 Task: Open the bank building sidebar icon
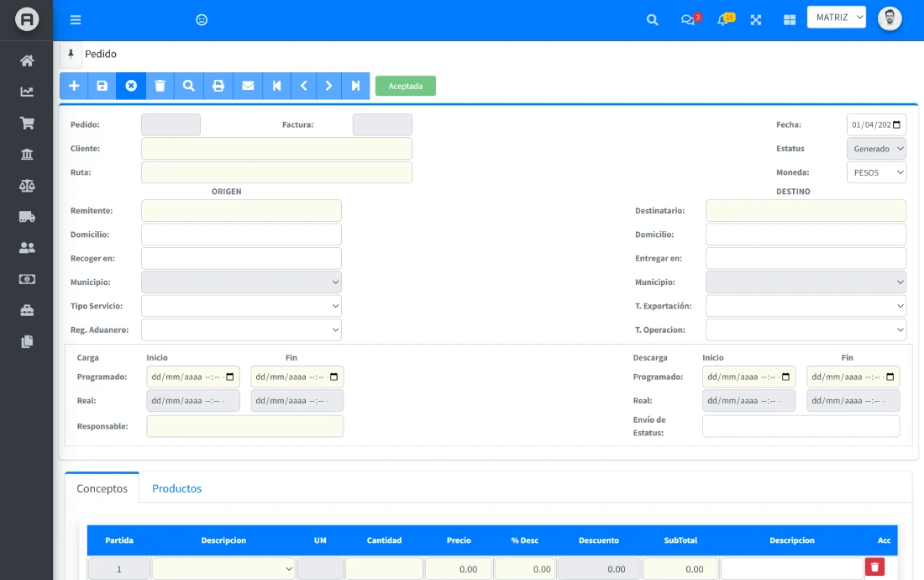coord(27,155)
